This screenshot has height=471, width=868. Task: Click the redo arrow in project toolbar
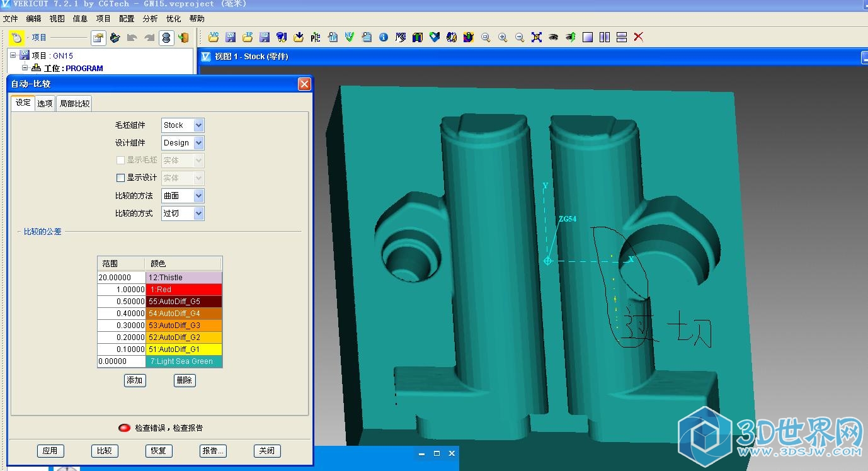pos(149,38)
